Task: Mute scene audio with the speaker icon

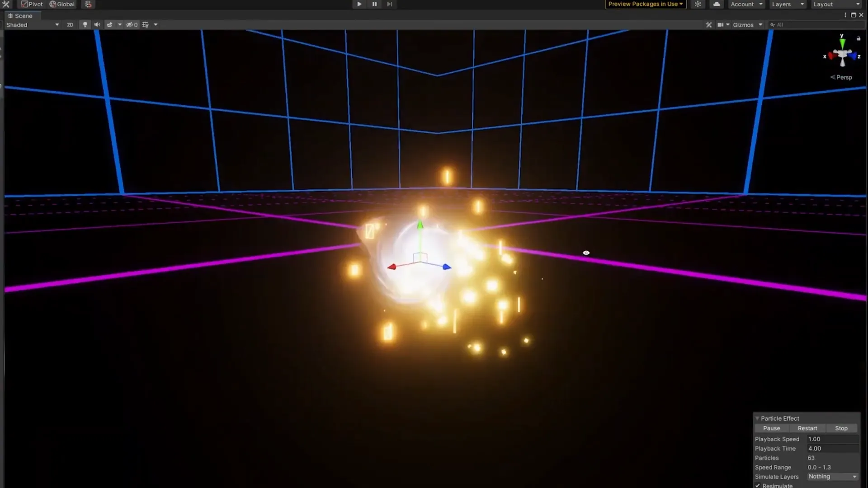Action: pos(97,25)
